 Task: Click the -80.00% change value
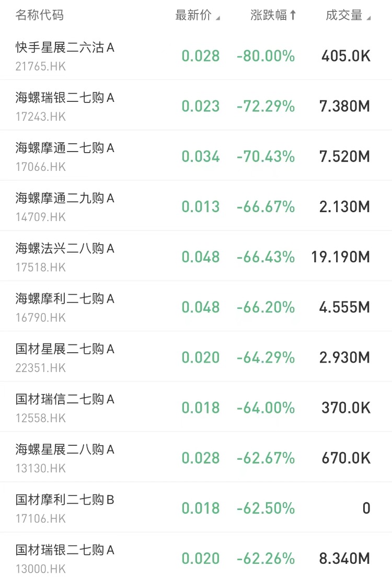(x=266, y=56)
